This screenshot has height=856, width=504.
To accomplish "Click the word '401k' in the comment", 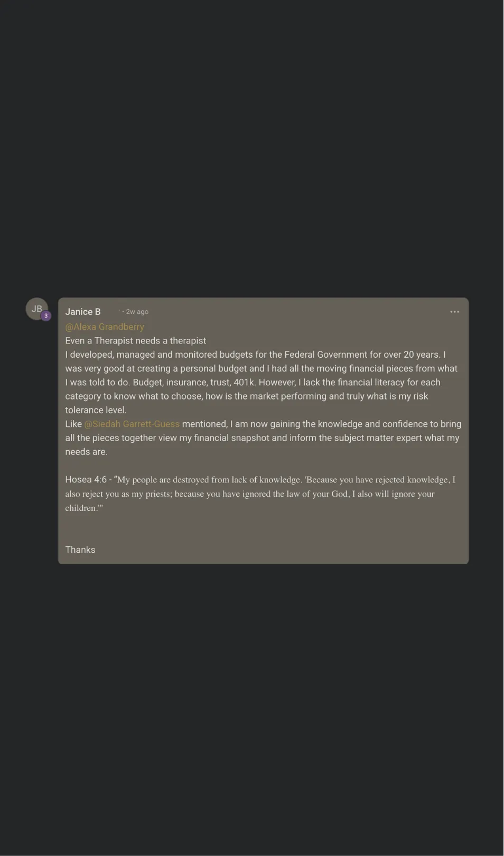I will point(244,382).
